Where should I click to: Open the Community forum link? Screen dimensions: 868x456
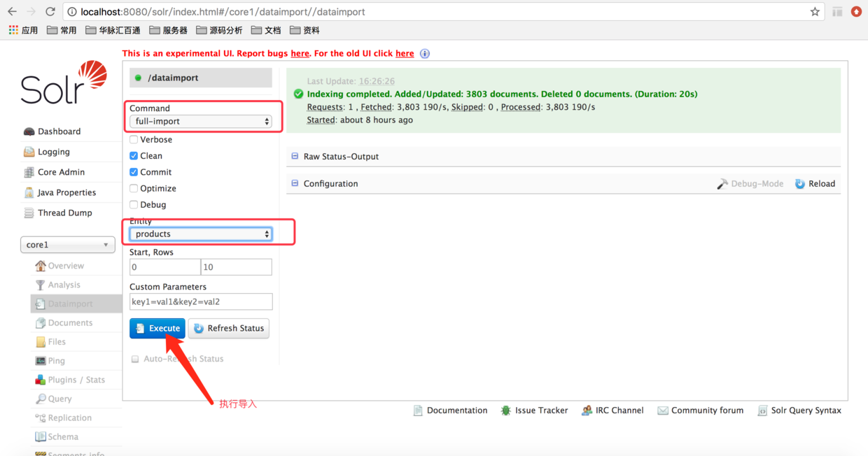tap(700, 411)
